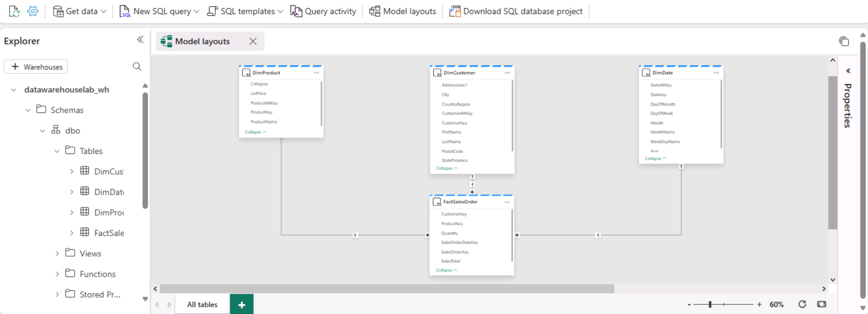Image resolution: width=868 pixels, height=314 pixels.
Task: Expand the Stored Pr... folder
Action: tap(57, 294)
